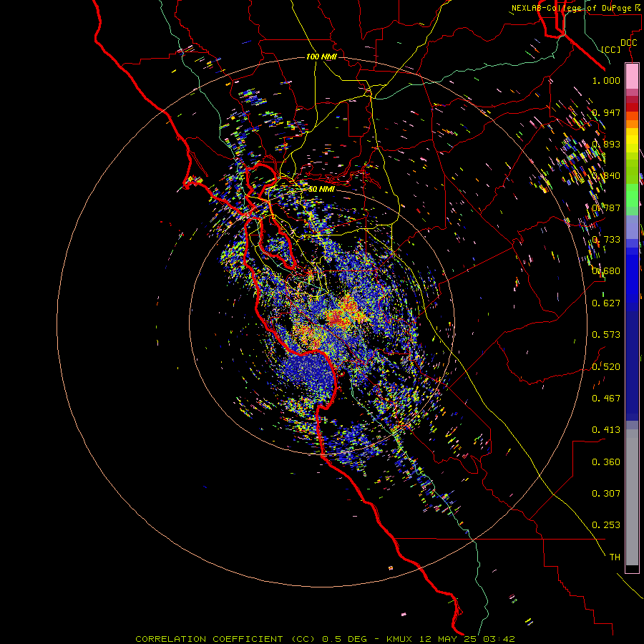The image size is (644, 644).
Task: Select the 0.360 value on the color scale
Action: [606, 462]
